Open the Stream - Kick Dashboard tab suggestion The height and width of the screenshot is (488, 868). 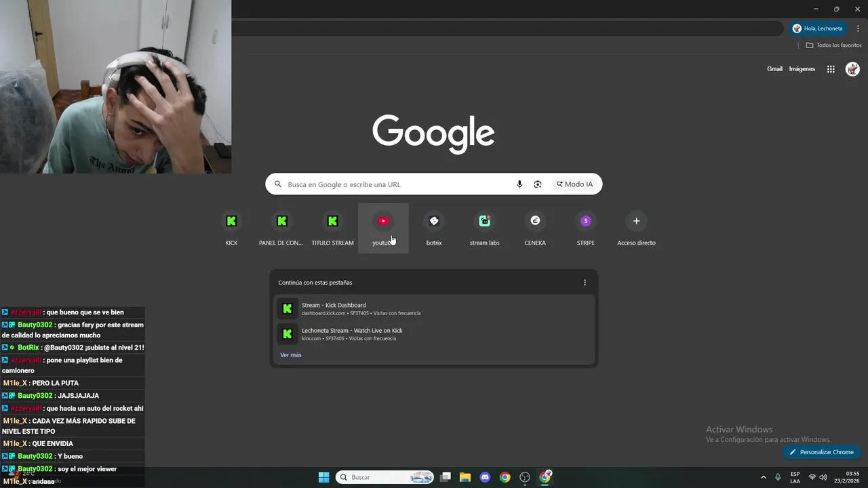[434, 309]
